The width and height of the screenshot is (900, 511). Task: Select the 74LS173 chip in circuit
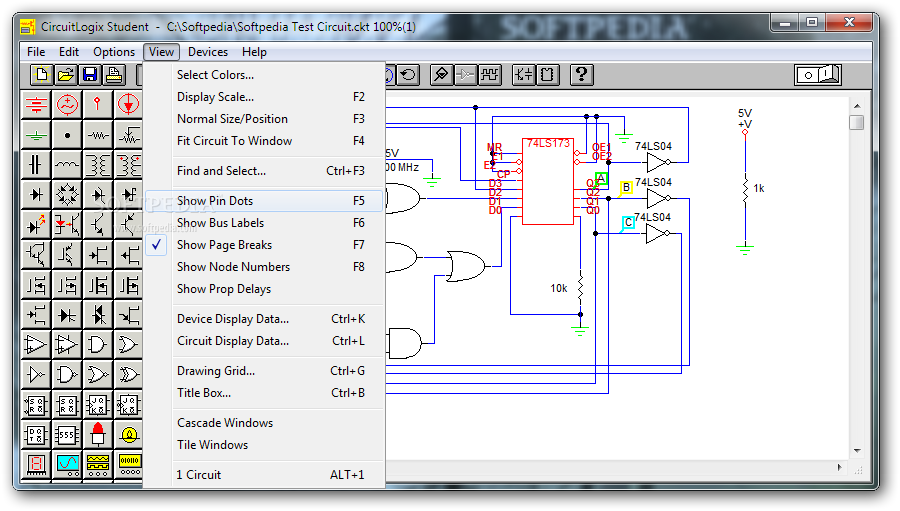pyautogui.click(x=548, y=181)
